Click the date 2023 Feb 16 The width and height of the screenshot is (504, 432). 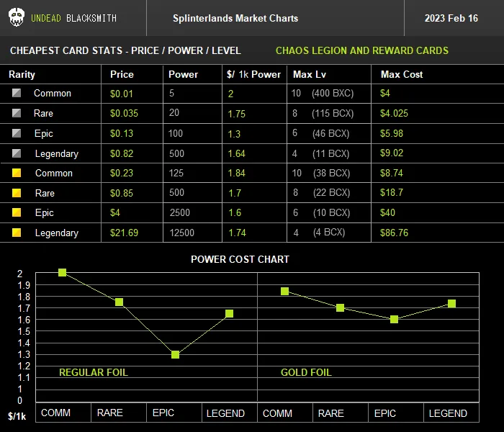[x=451, y=18]
